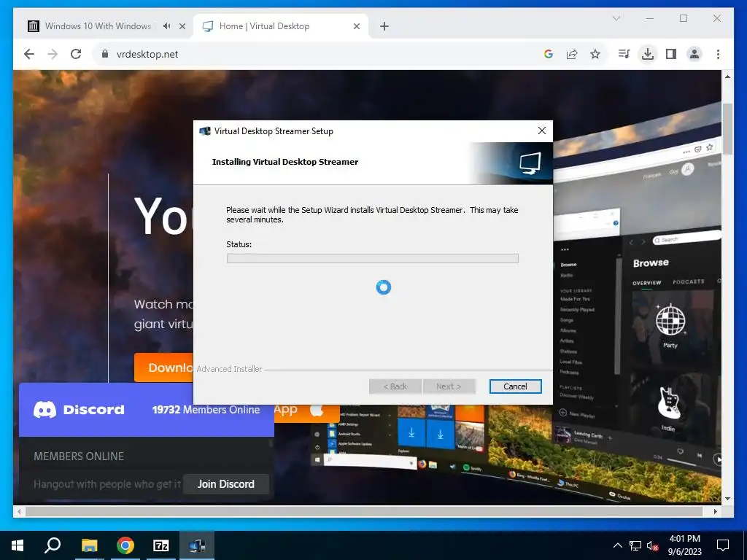Viewport: 747px width, 560px height.
Task: Click the Virtual Desktop Streamer Setup title icon
Action: tap(205, 131)
